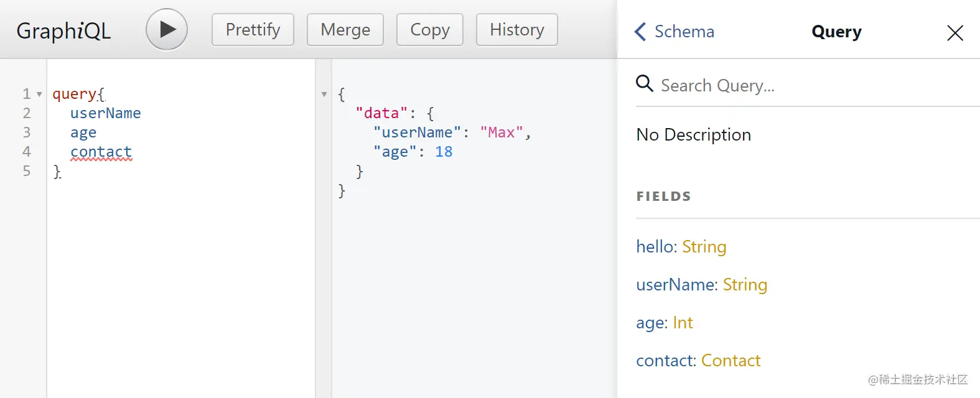Click line number 2 in the gutter
Screen dimensions: 980x398
pyautogui.click(x=27, y=113)
